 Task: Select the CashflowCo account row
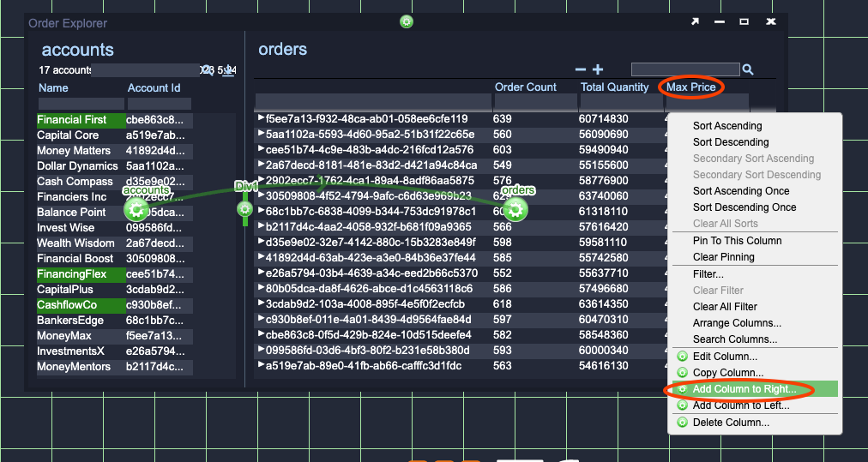pos(115,305)
